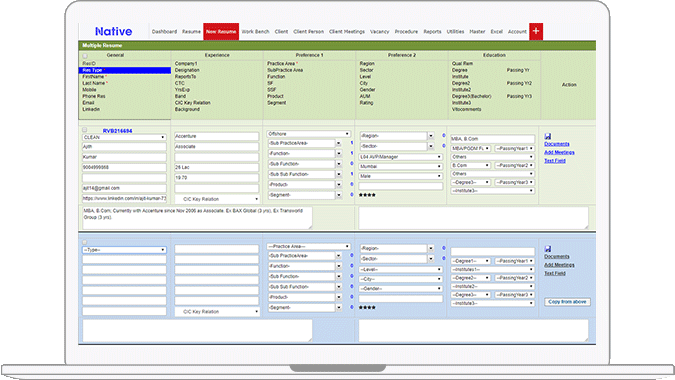This screenshot has height=380, width=675.
Task: Tick the checkbox beside RVB216694
Action: click(85, 130)
